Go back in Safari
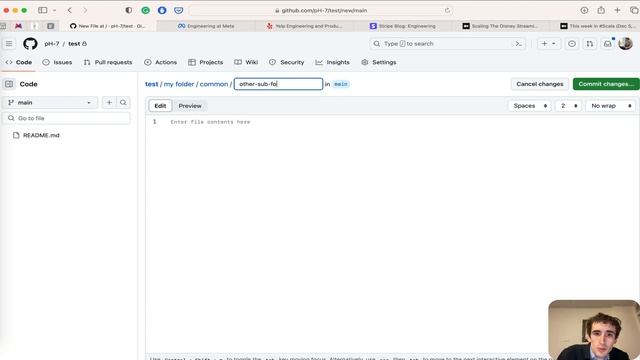This screenshot has width=640, height=360. point(70,10)
